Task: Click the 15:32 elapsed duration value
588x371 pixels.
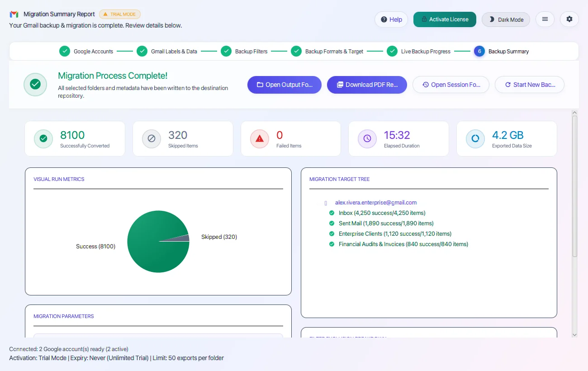Action: (397, 135)
